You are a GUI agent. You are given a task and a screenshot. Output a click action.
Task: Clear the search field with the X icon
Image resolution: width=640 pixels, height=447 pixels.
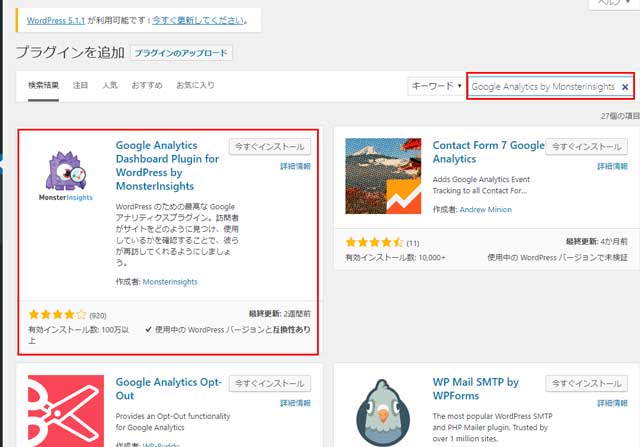tap(625, 87)
